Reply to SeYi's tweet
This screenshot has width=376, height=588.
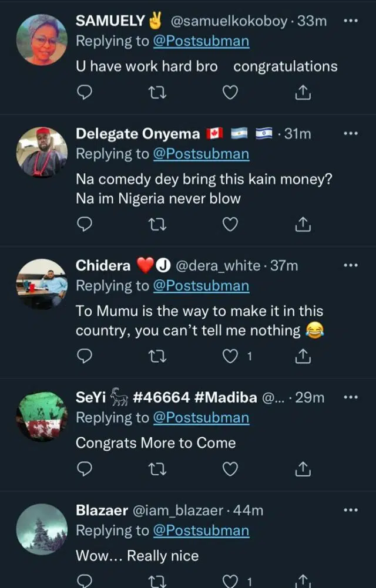(85, 469)
